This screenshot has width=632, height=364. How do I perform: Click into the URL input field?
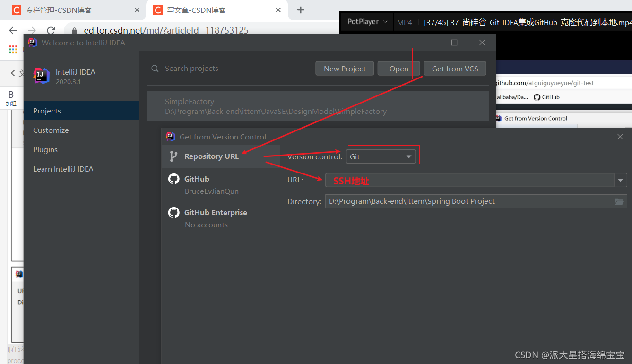(x=469, y=180)
